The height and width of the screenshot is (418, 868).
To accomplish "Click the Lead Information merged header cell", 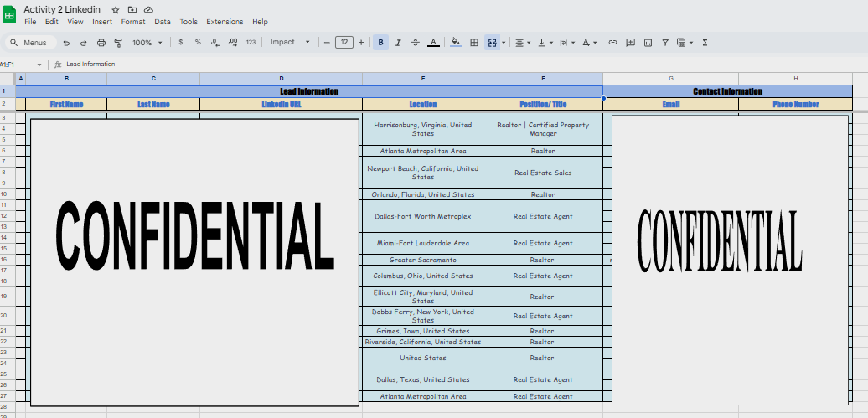I will click(x=309, y=91).
